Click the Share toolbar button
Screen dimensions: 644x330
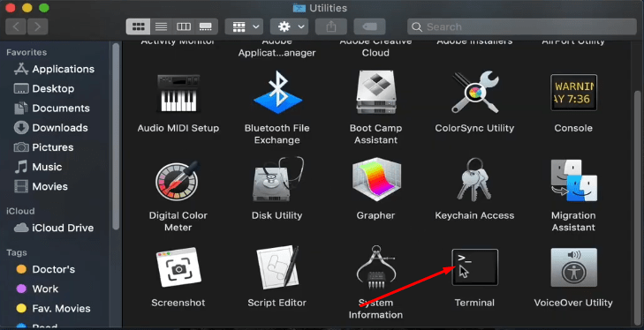[331, 27]
